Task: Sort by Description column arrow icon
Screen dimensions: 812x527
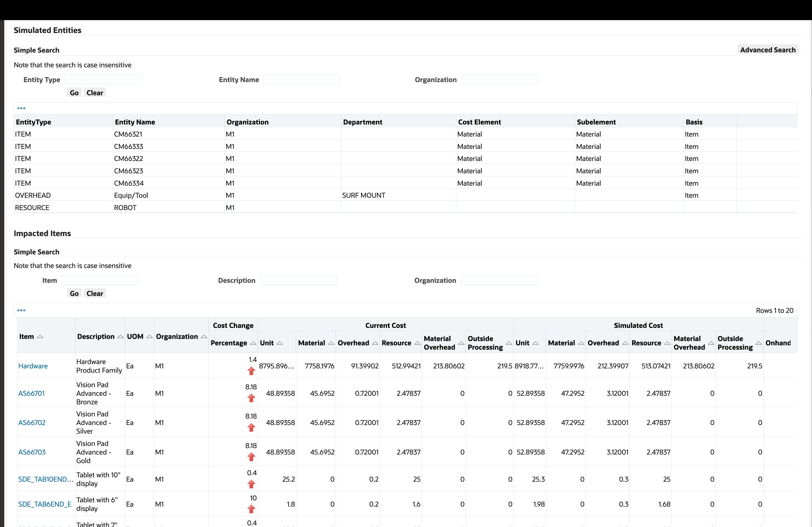Action: pos(121,336)
